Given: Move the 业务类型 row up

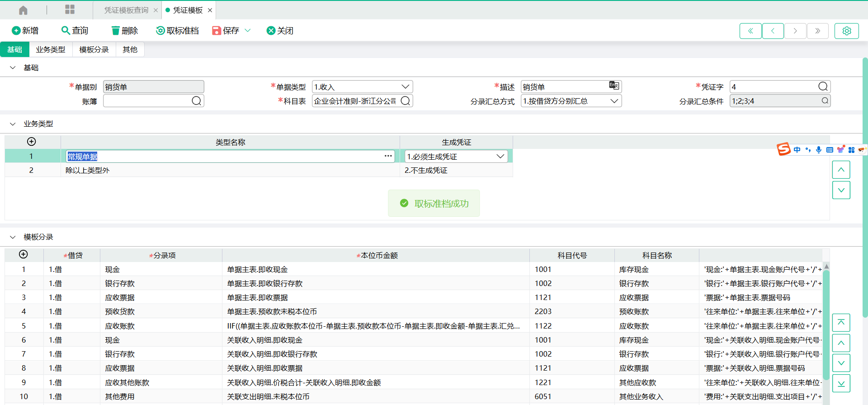Looking at the screenshot, I should coord(841,170).
